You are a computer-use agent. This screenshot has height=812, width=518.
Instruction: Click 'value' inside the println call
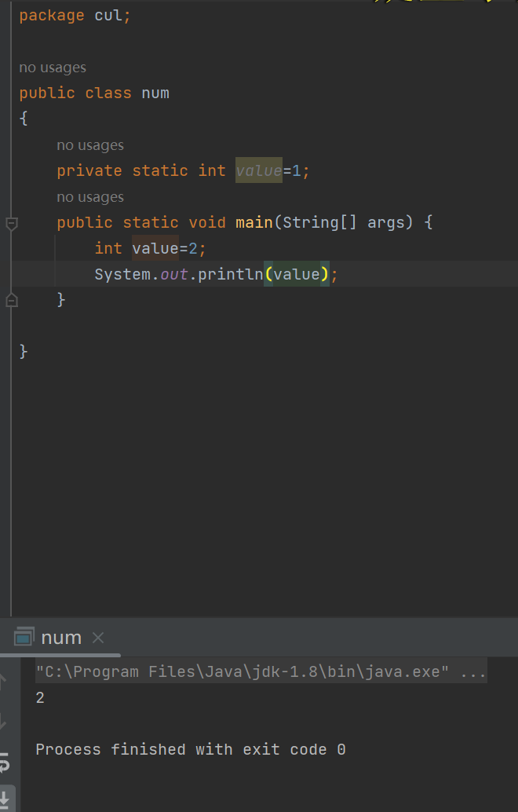297,274
